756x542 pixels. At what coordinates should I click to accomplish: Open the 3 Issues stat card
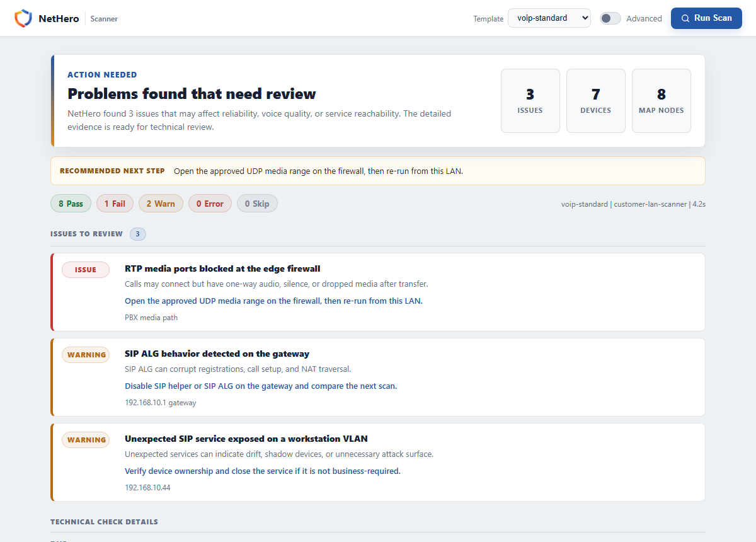(530, 101)
